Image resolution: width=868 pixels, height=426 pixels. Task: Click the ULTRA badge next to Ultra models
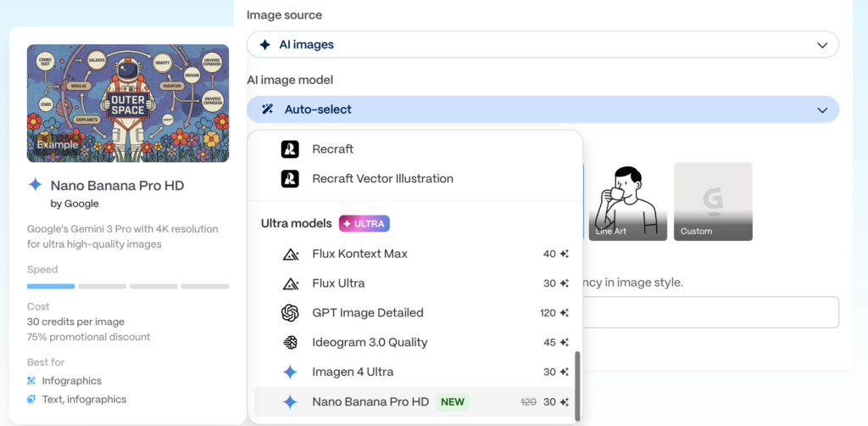coord(364,224)
